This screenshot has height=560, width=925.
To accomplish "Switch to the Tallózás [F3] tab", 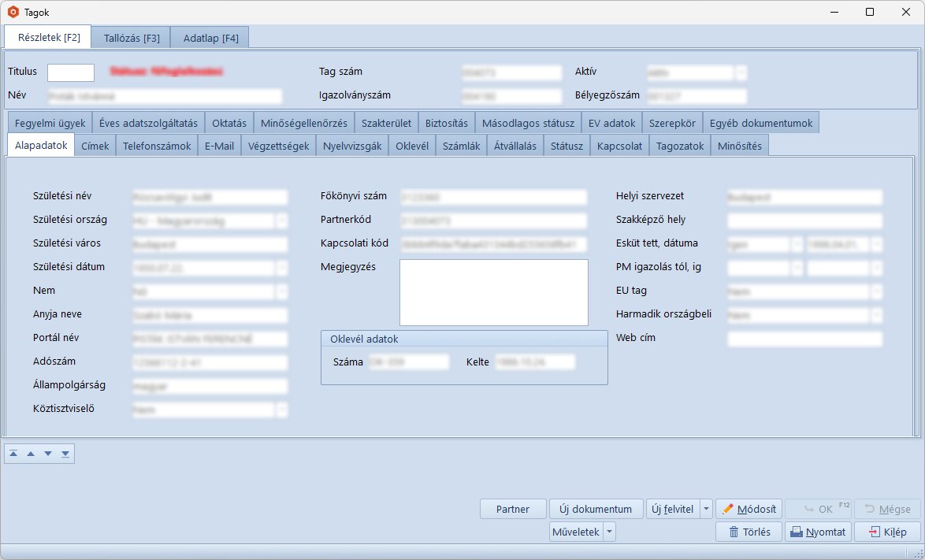I will 131,38.
